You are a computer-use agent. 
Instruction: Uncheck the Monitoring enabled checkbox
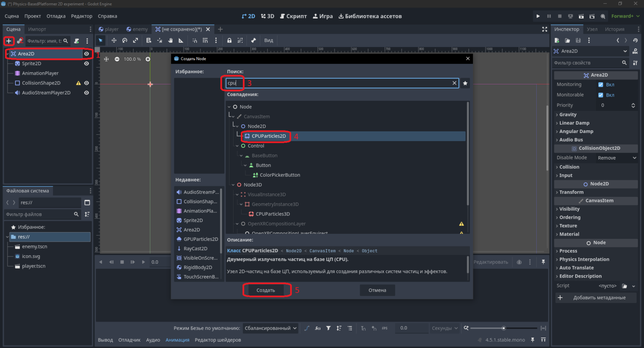click(600, 84)
